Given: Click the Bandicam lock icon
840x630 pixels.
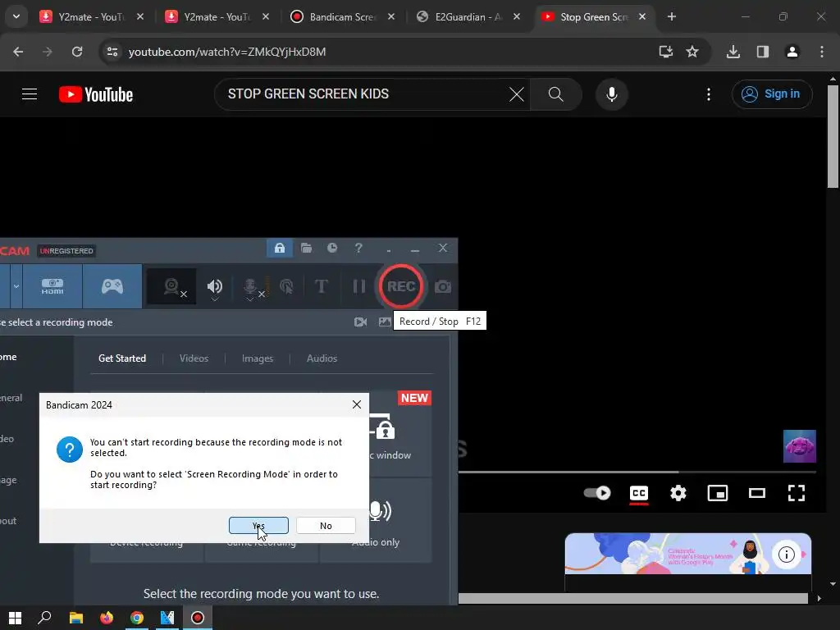Looking at the screenshot, I should [x=280, y=248].
